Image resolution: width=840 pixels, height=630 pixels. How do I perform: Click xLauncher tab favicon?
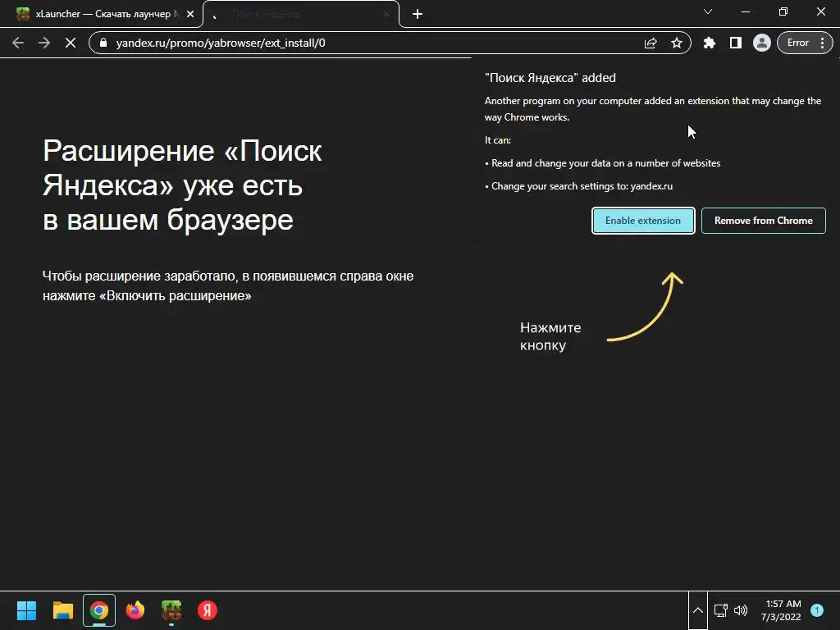[x=23, y=14]
